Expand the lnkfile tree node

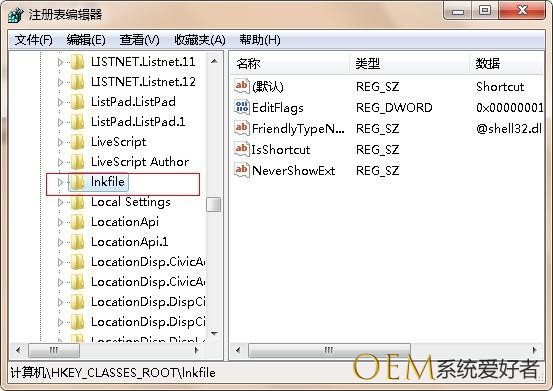pyautogui.click(x=60, y=182)
